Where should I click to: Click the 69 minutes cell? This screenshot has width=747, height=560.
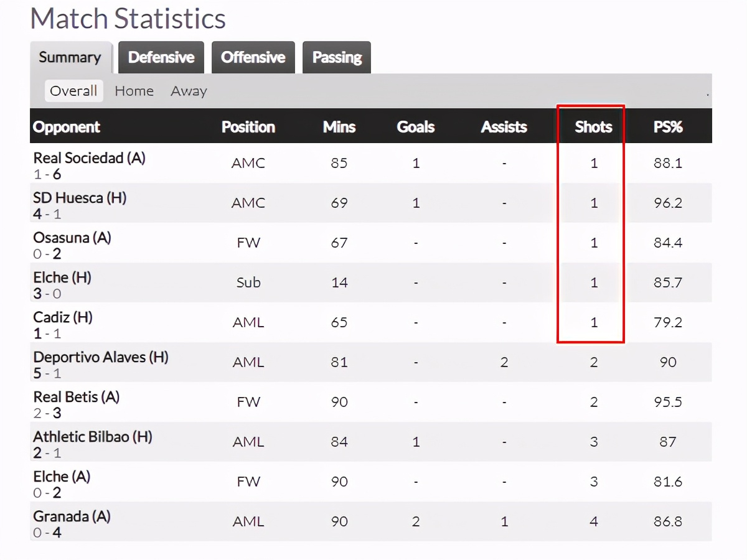click(339, 203)
